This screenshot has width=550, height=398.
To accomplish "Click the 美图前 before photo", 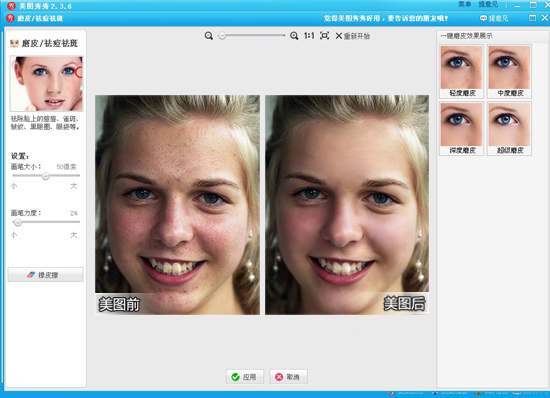I will (x=177, y=205).
